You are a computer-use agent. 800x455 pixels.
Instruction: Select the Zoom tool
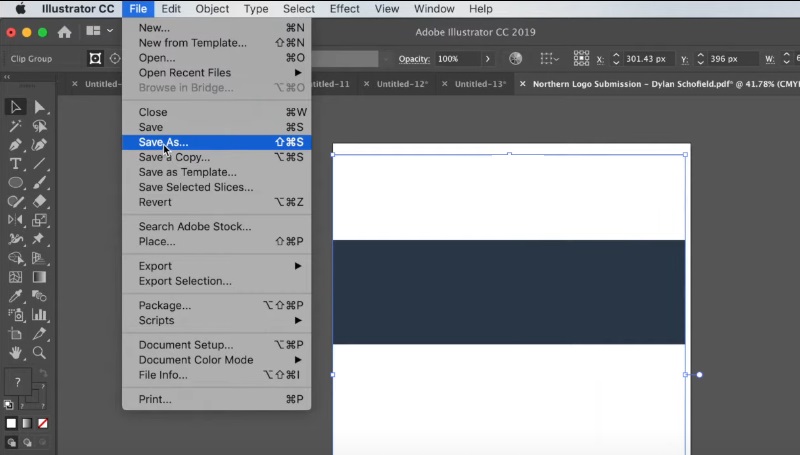[39, 352]
